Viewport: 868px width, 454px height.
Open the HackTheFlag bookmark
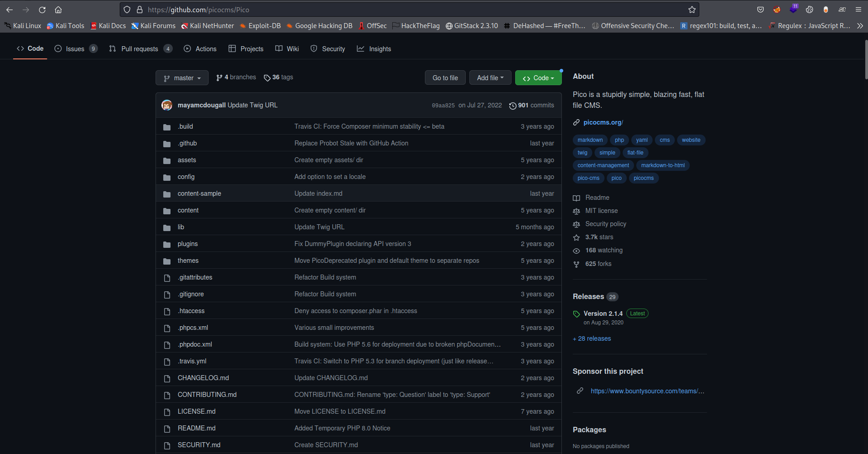point(416,26)
